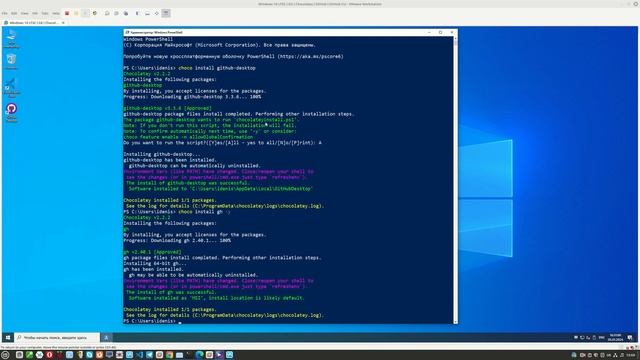The image size is (640, 360).
Task: Click the last PowerShell prompt line
Action: pos(152,321)
